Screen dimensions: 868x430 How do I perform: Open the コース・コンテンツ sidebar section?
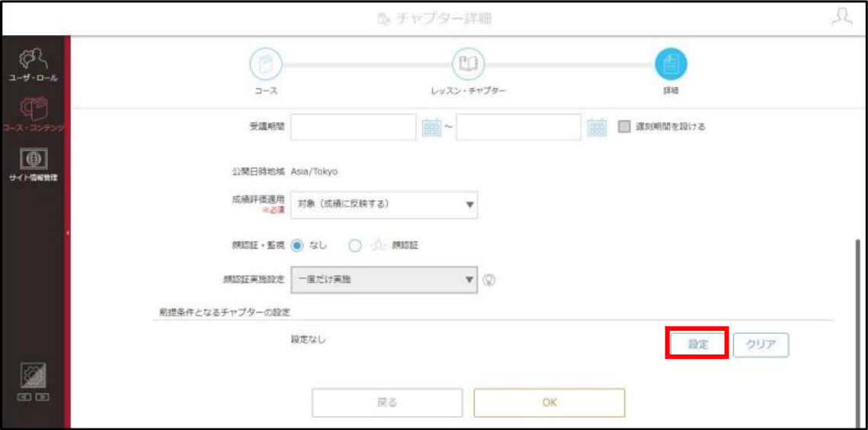pyautogui.click(x=34, y=114)
